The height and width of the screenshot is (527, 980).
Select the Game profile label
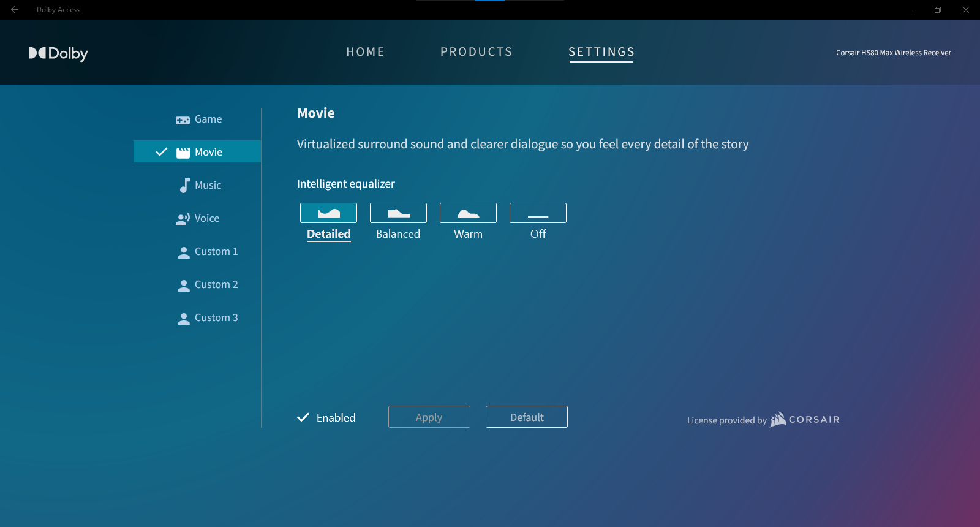click(x=208, y=119)
